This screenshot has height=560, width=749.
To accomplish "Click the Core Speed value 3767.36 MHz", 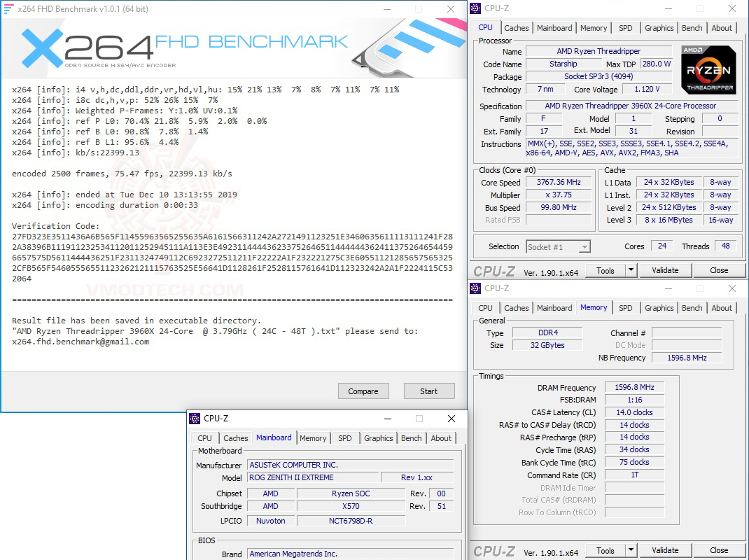I will tap(559, 183).
